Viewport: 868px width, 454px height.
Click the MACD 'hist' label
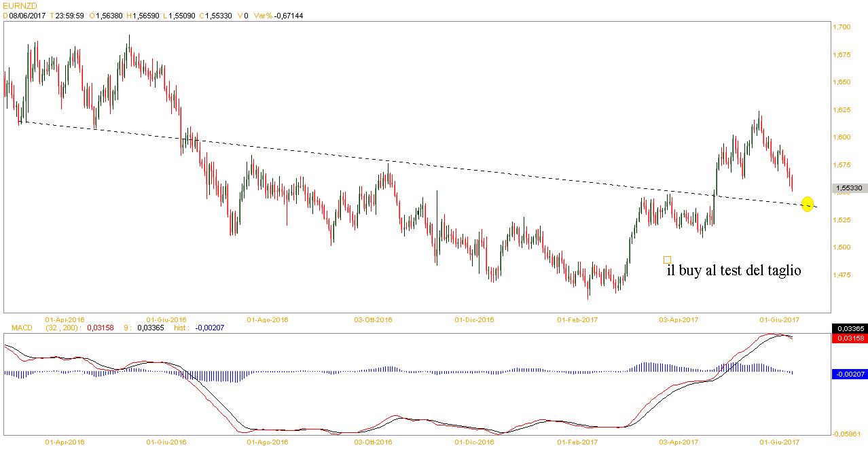[181, 328]
